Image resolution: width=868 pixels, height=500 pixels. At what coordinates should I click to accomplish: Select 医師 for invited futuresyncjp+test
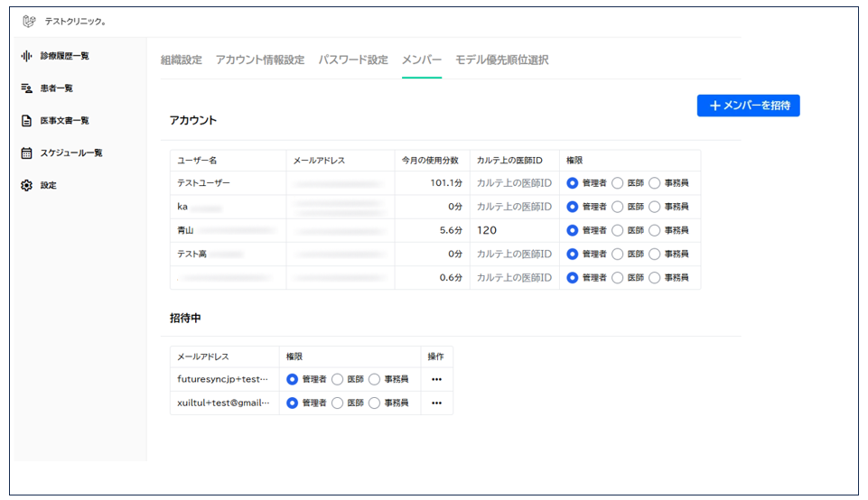click(338, 379)
